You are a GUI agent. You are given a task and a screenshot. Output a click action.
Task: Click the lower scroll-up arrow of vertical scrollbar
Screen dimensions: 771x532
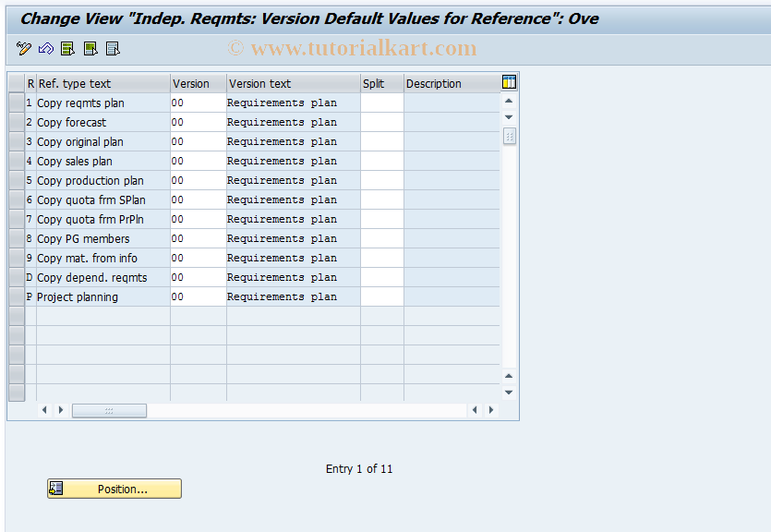tap(509, 376)
